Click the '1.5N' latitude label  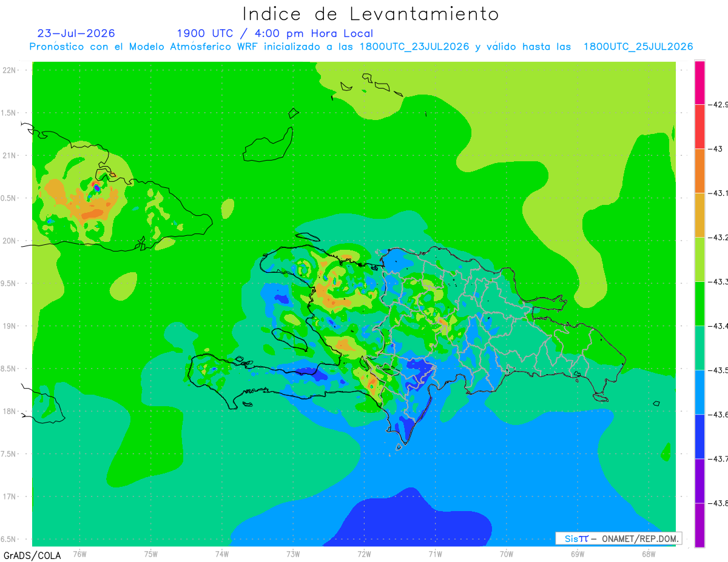[9, 113]
